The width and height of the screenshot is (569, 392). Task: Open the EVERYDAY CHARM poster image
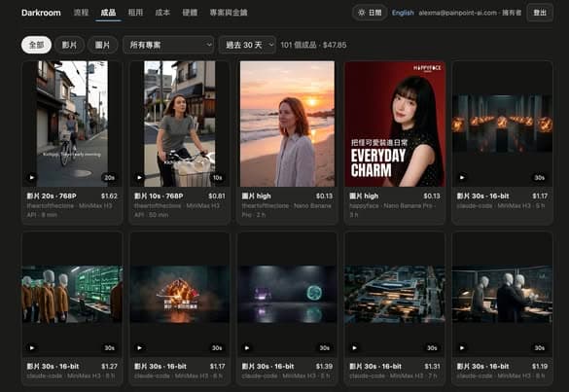pos(395,124)
